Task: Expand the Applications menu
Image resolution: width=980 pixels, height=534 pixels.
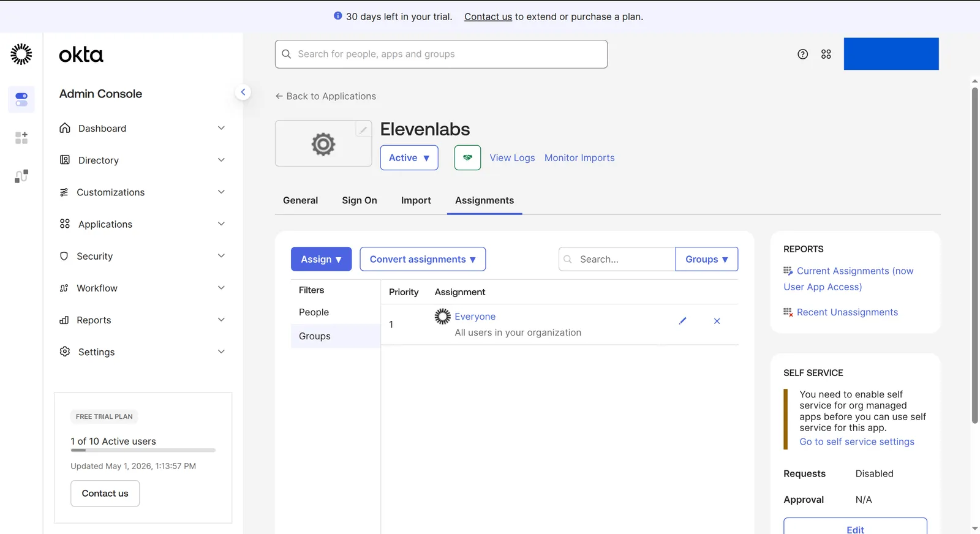Action: [x=142, y=224]
